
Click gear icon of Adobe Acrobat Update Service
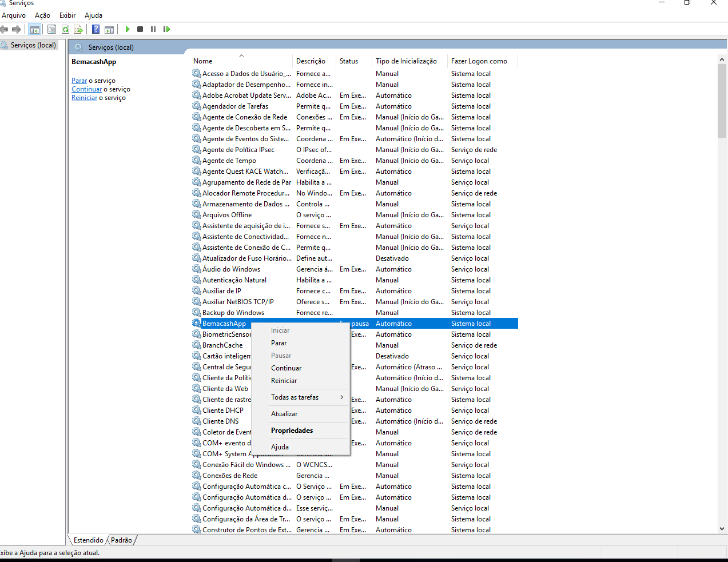(196, 95)
